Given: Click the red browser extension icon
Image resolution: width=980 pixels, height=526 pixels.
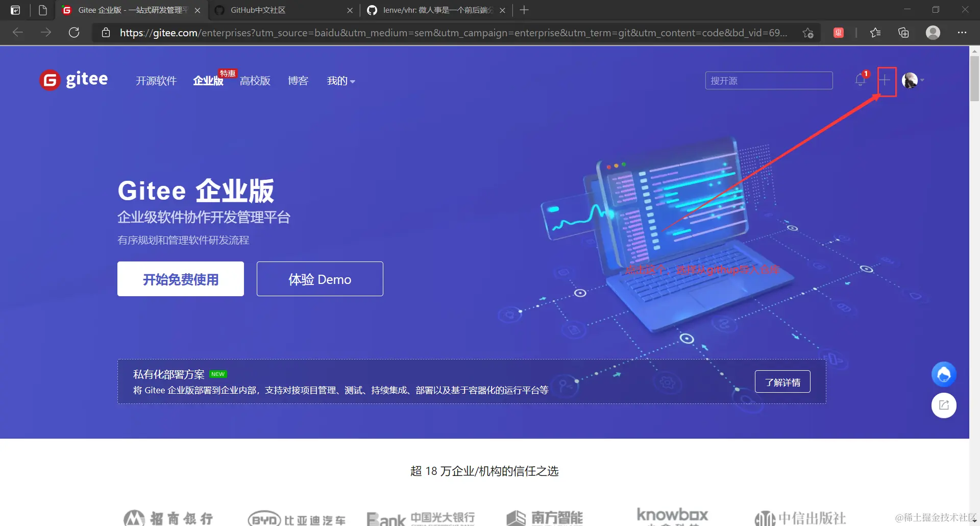Looking at the screenshot, I should click(839, 33).
